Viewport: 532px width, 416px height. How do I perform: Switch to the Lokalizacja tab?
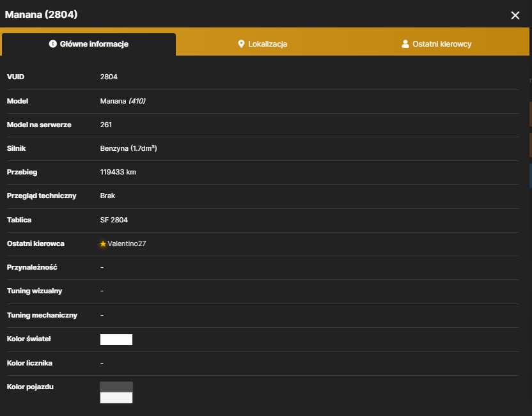[263, 44]
